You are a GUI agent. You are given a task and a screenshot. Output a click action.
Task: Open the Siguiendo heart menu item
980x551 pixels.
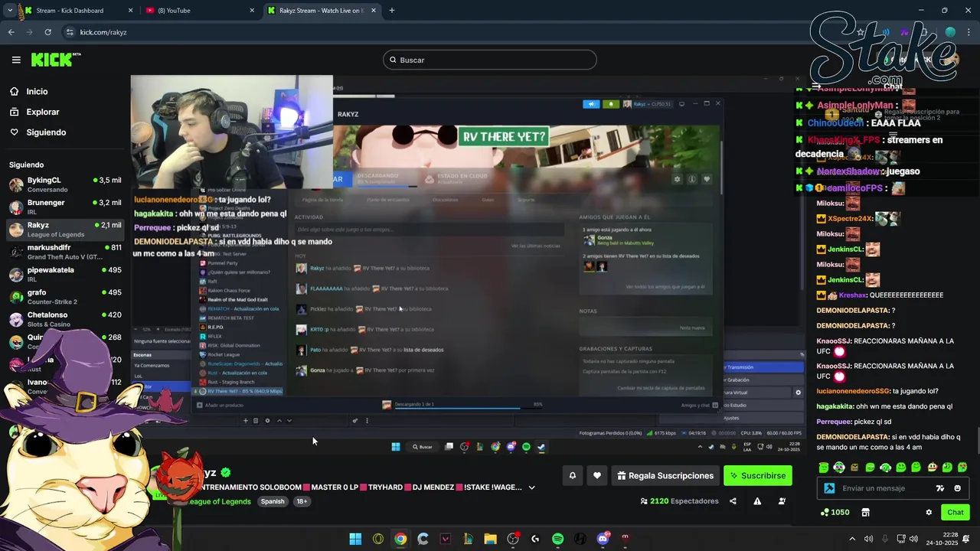click(46, 132)
